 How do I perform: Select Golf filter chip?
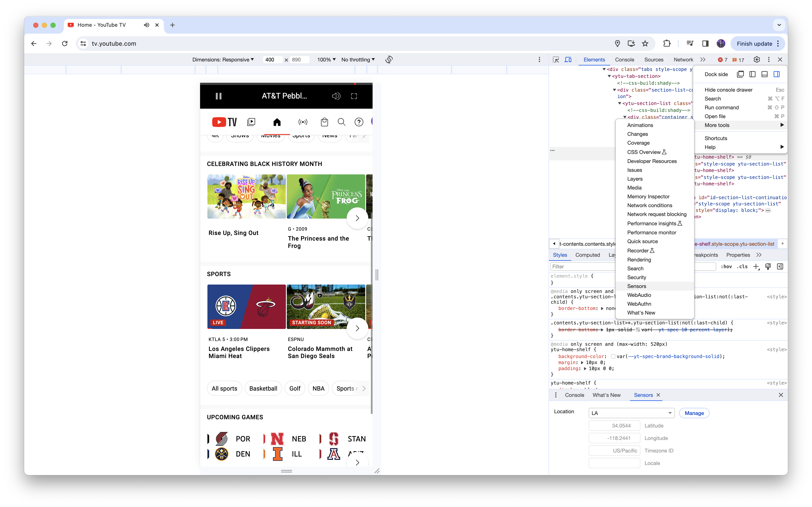point(295,389)
